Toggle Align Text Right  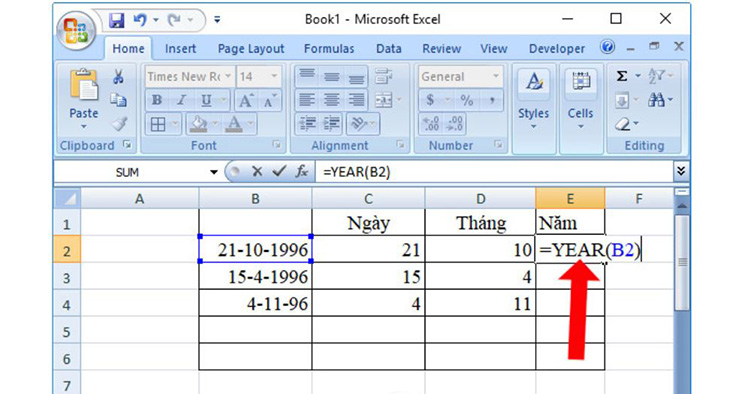pyautogui.click(x=356, y=100)
